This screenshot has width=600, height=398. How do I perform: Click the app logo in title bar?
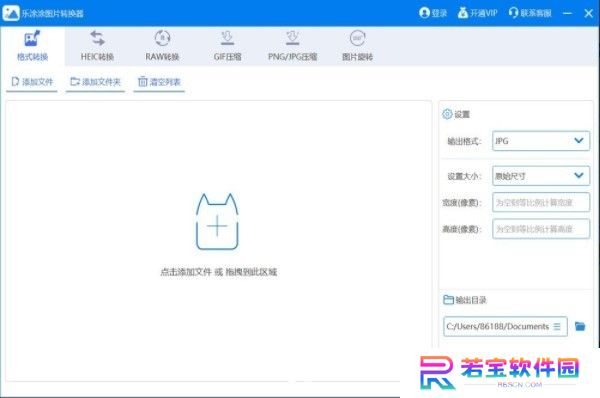[11, 13]
